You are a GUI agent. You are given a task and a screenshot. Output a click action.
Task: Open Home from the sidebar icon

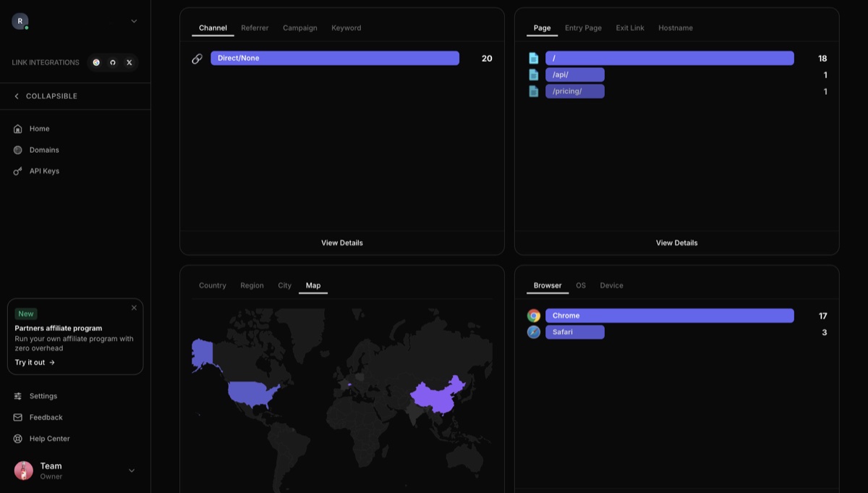(17, 128)
